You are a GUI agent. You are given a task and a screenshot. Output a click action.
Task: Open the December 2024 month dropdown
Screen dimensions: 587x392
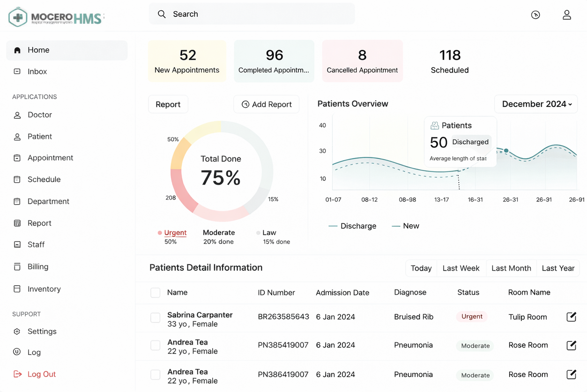535,104
